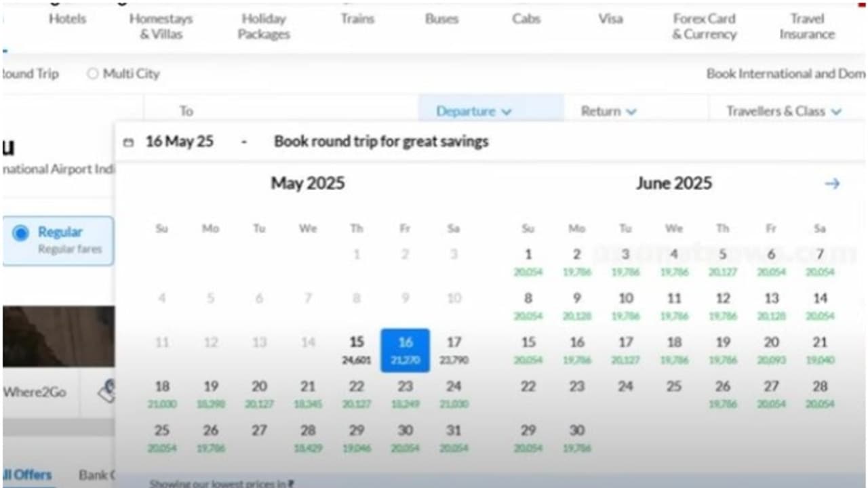The height and width of the screenshot is (488, 868).
Task: Open the Return date dropdown
Action: [x=608, y=111]
